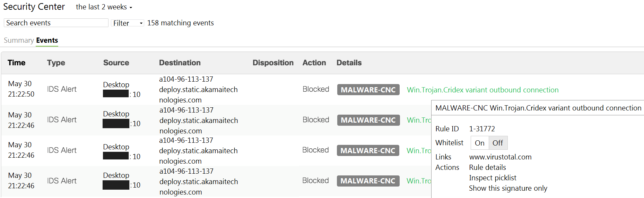The image size is (644, 198).
Task: Expand the Filter dropdown
Action: coord(128,23)
